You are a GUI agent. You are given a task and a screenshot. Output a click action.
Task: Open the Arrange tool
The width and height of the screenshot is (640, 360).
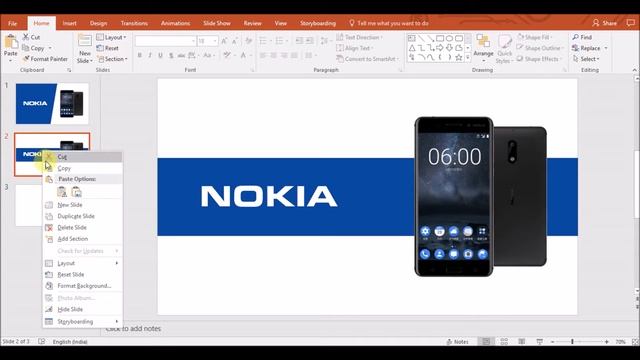tap(483, 47)
